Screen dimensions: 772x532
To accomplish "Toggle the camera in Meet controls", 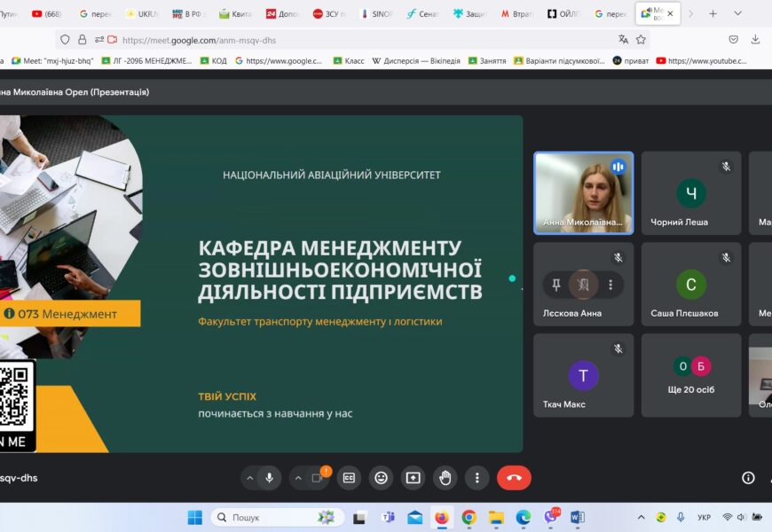I will (317, 478).
